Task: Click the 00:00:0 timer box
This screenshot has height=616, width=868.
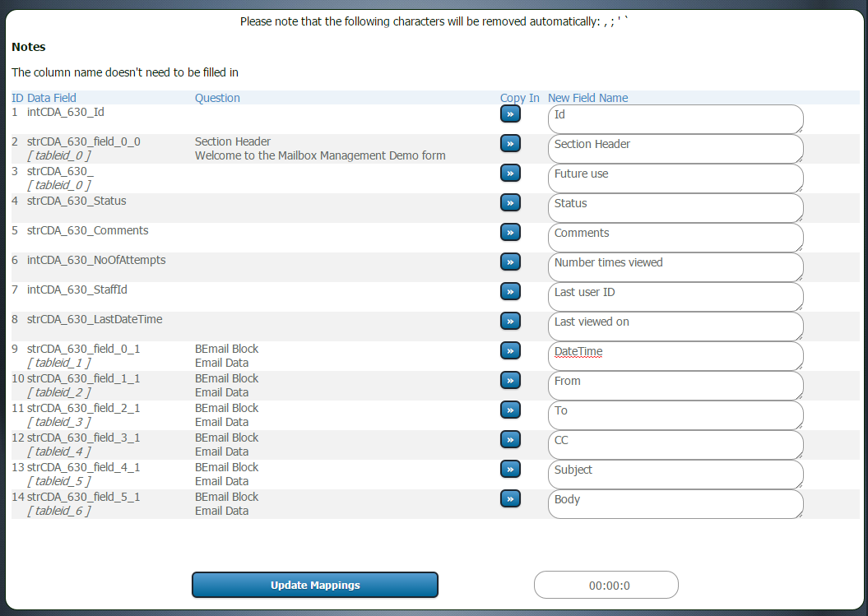Action: pos(606,585)
